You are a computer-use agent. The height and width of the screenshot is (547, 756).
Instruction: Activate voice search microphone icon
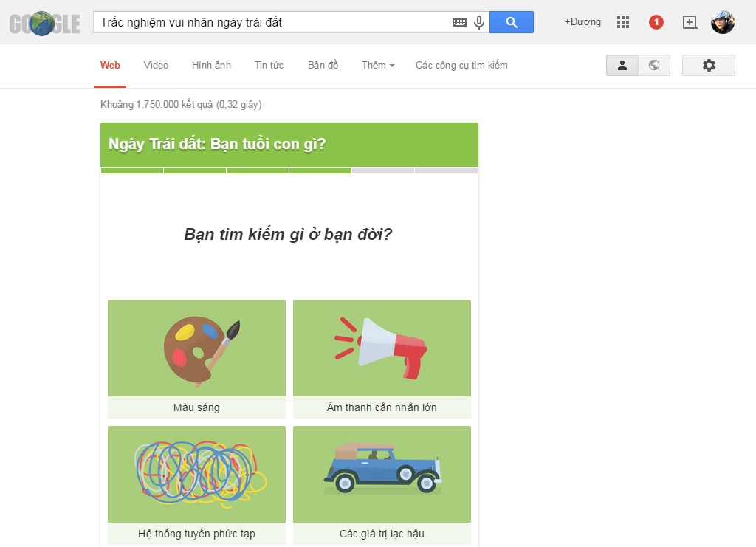coord(478,22)
